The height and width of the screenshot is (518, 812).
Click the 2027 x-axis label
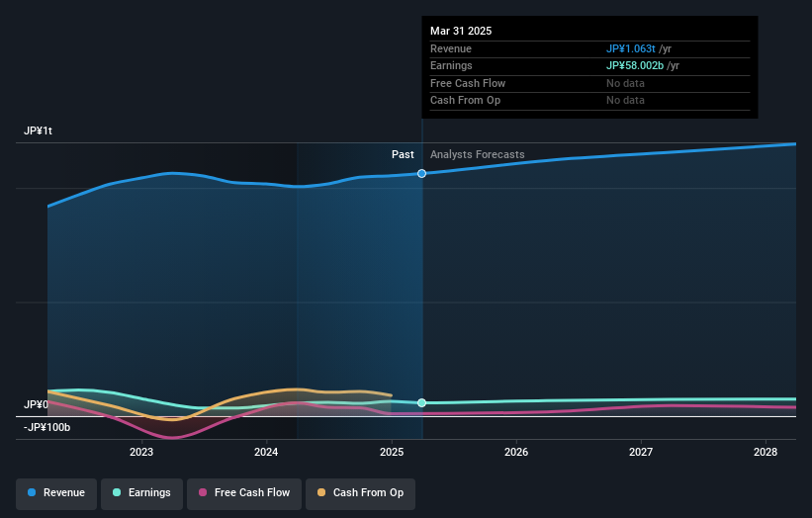641,453
